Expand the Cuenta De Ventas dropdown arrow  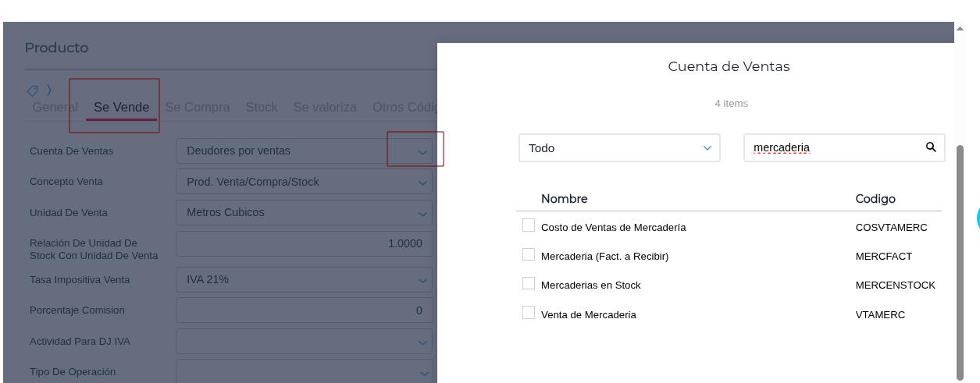[x=422, y=152]
